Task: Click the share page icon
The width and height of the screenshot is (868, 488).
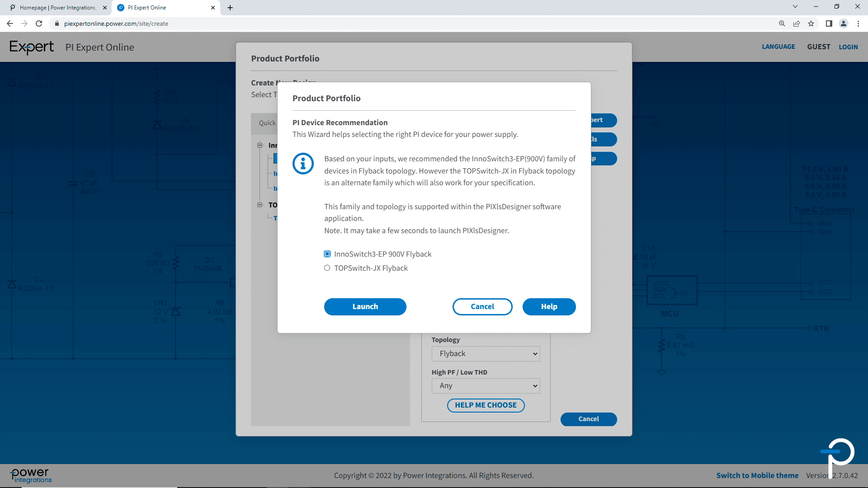Action: [797, 23]
